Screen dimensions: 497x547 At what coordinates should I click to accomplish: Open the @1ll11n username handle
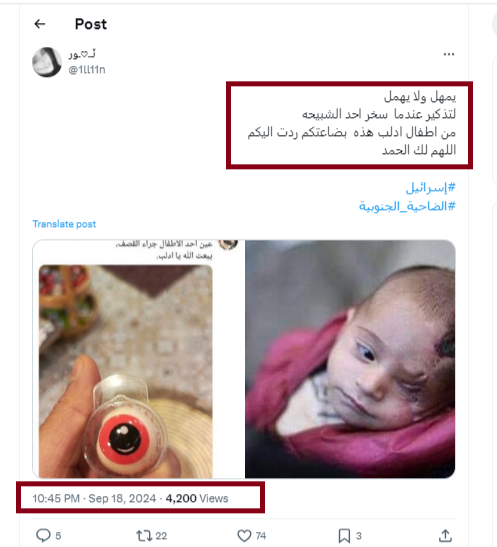pos(87,69)
